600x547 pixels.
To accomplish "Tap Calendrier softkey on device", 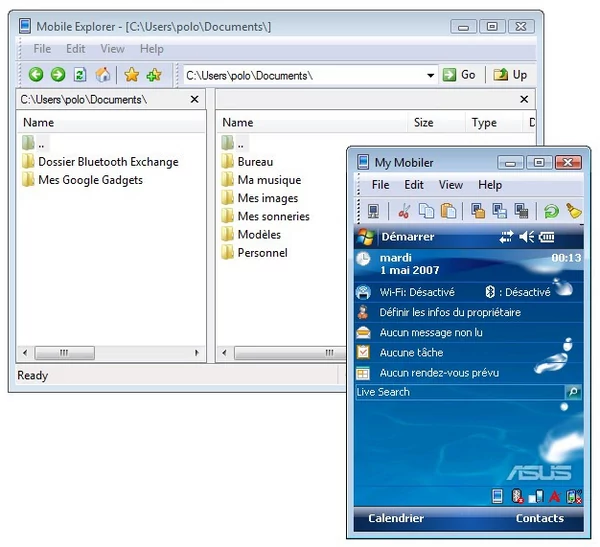I will pyautogui.click(x=396, y=518).
